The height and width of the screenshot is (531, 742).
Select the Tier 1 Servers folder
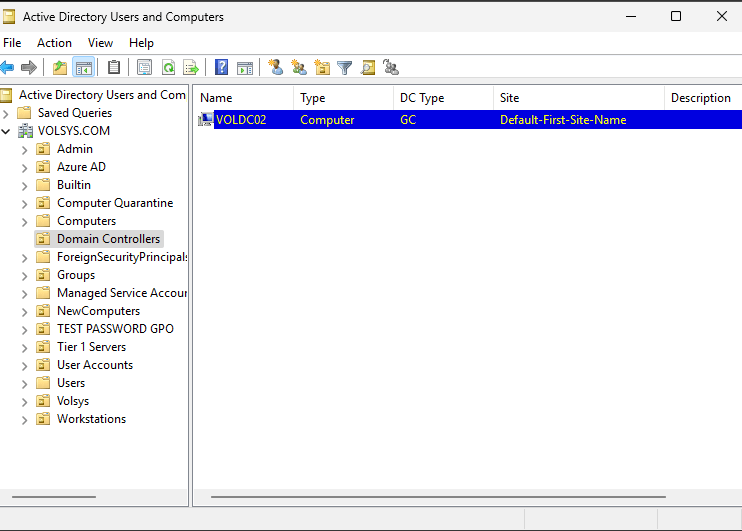tap(91, 347)
